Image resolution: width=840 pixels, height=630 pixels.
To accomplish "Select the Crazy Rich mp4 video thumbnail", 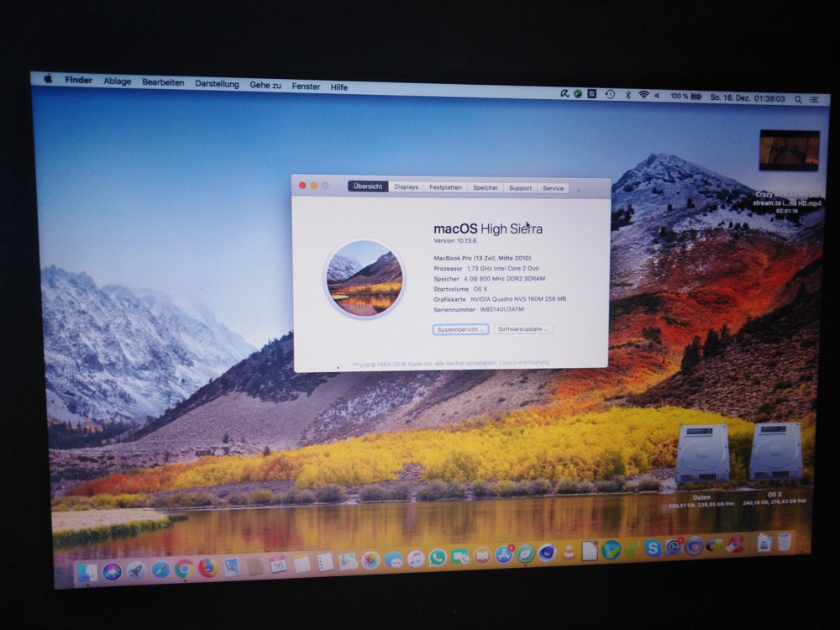I will pos(789,150).
